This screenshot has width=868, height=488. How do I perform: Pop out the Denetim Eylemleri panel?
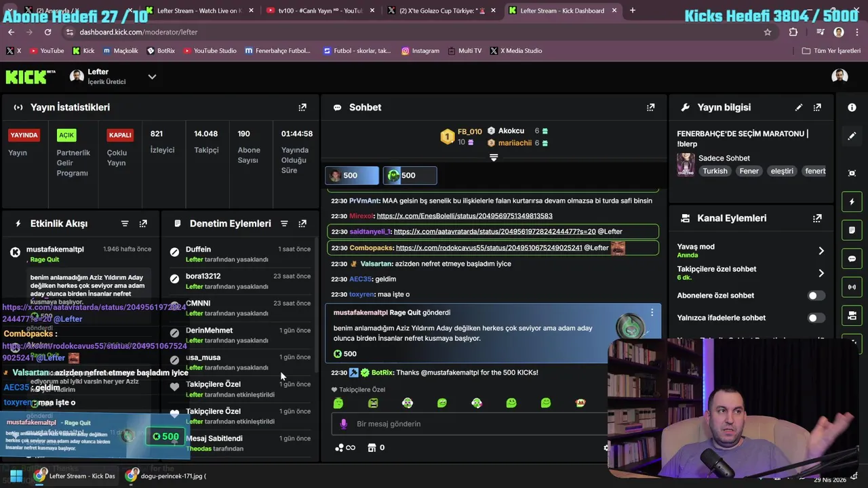[x=302, y=224]
